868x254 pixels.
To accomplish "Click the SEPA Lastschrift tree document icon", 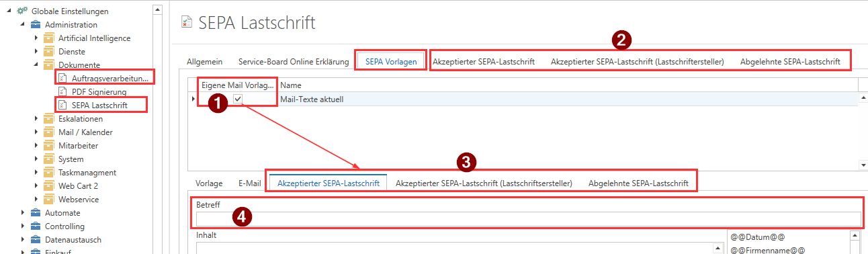I will click(x=62, y=105).
